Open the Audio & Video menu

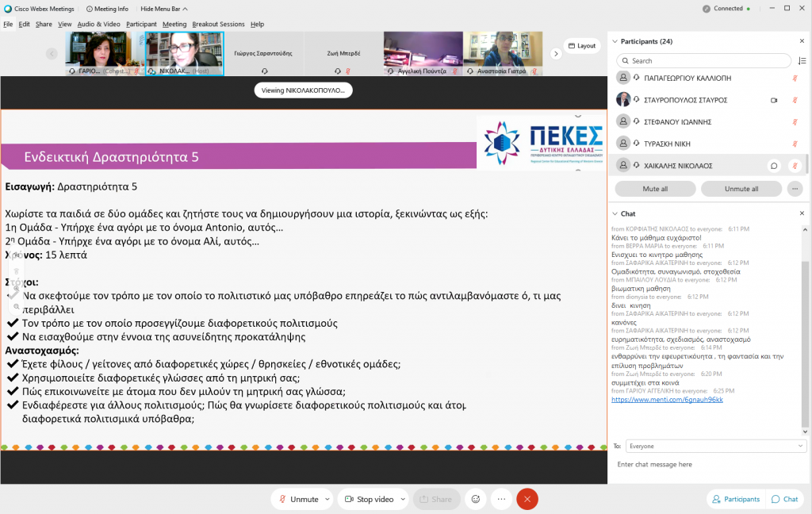pyautogui.click(x=99, y=25)
